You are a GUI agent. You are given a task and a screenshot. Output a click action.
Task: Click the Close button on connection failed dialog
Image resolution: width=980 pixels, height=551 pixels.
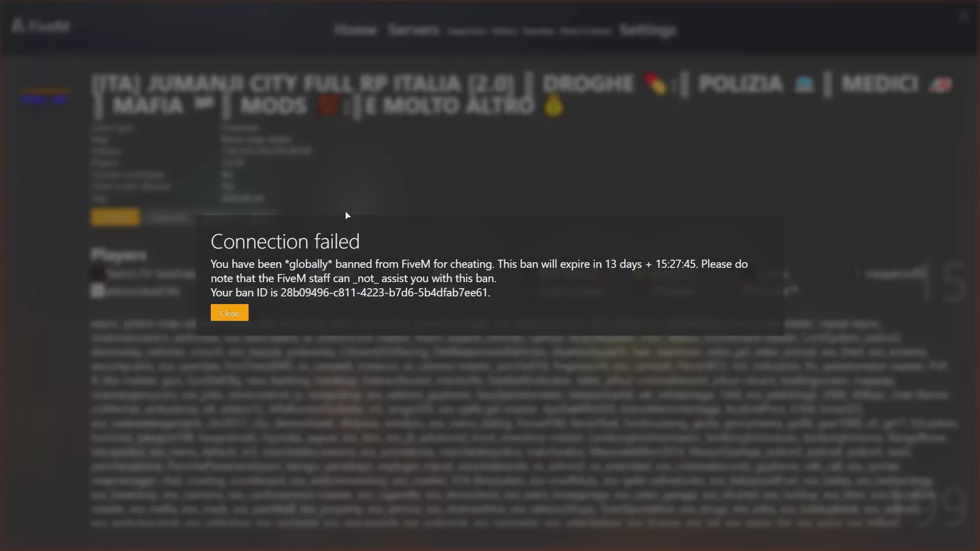(229, 312)
